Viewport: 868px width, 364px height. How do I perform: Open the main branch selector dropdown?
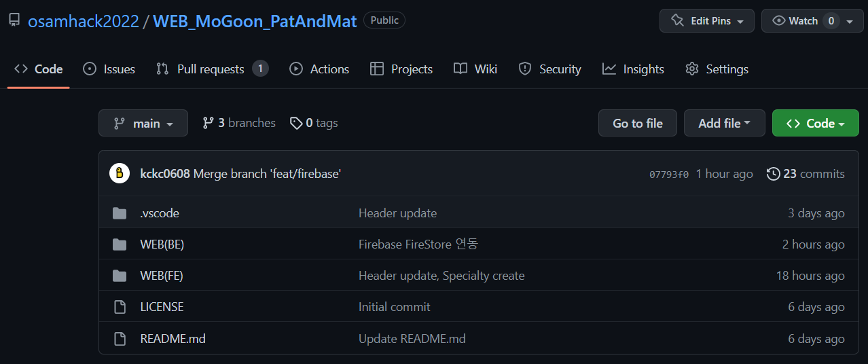143,123
